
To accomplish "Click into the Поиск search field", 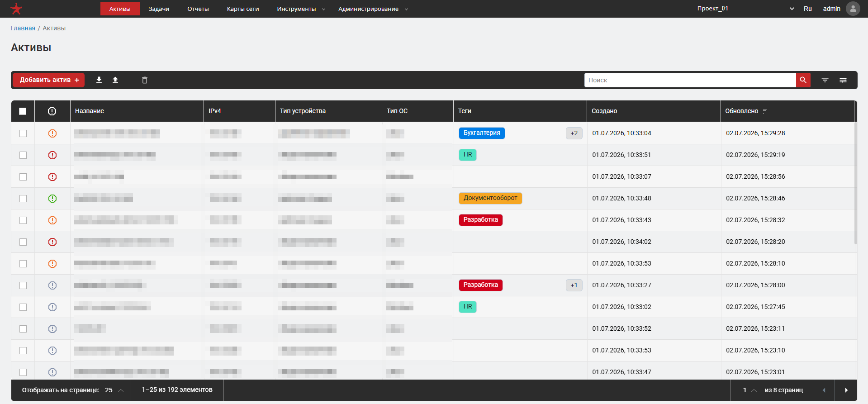I will [690, 80].
